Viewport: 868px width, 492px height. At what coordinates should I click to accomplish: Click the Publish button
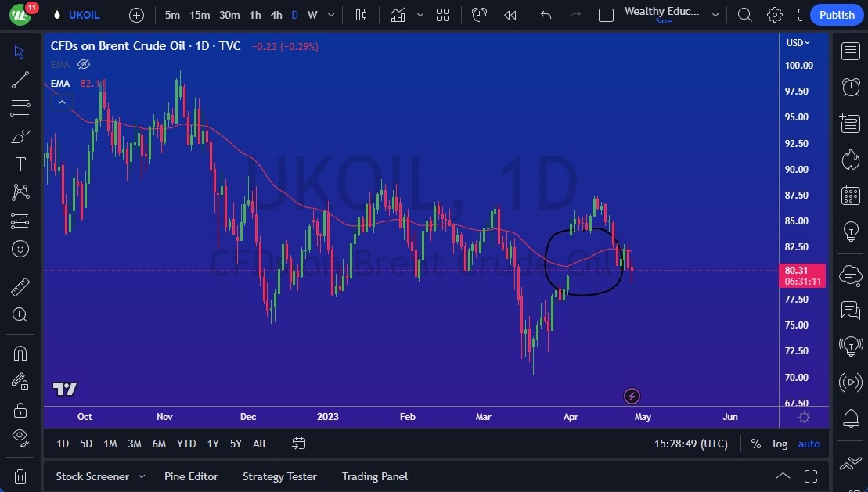click(836, 15)
